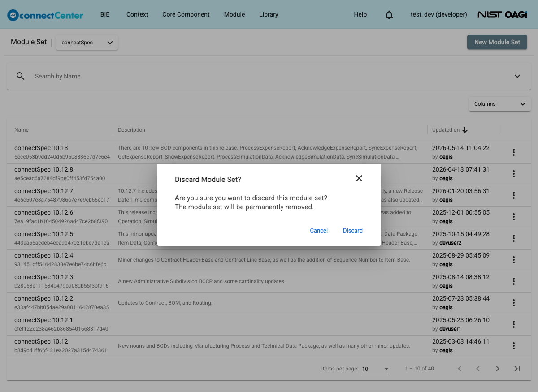
Task: Select the connectSpec 10.12.1 name
Action: pos(43,320)
